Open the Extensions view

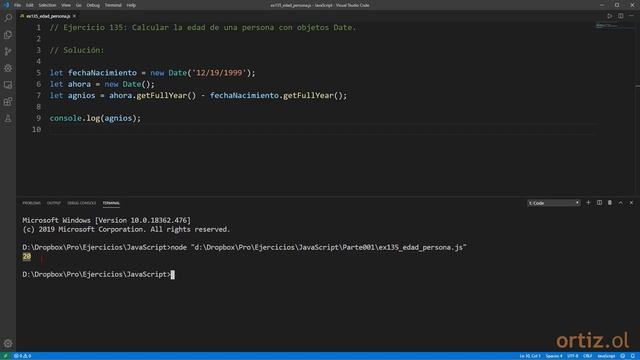[x=8, y=102]
